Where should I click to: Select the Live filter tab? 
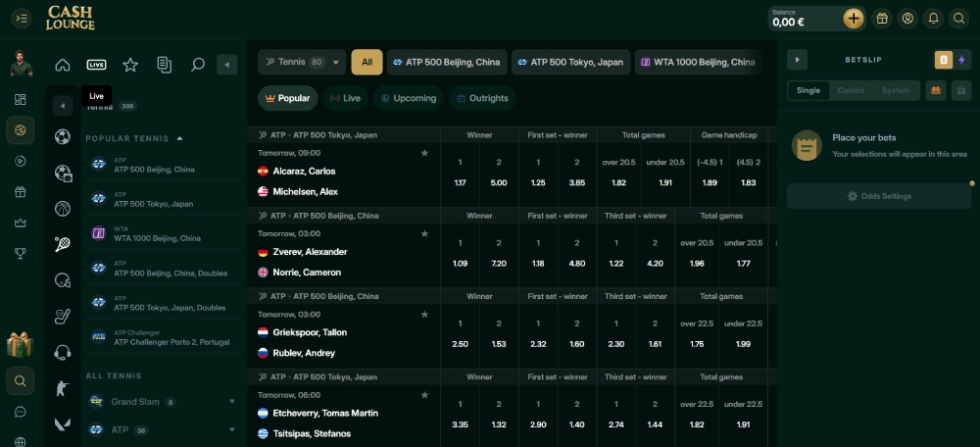pyautogui.click(x=346, y=98)
